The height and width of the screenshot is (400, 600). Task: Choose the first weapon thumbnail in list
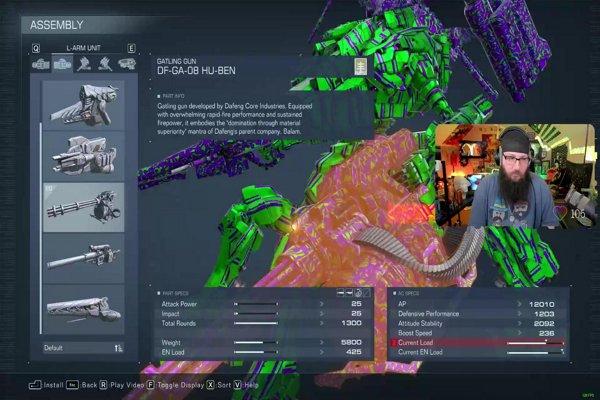[84, 104]
